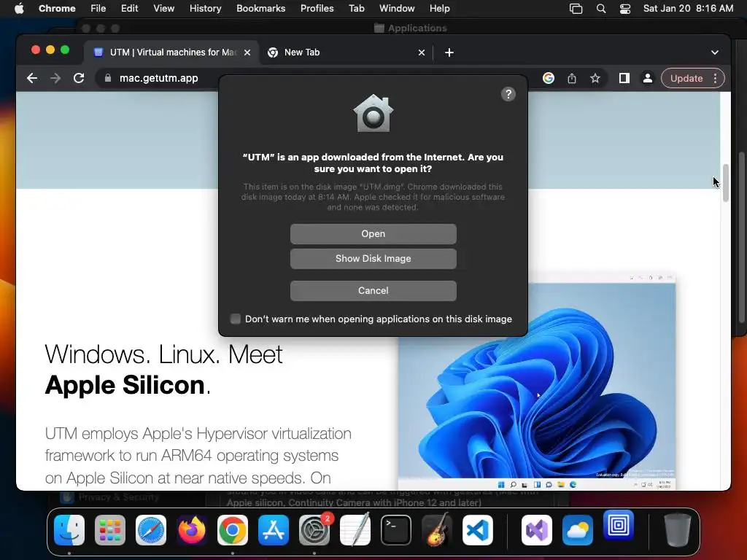This screenshot has width=747, height=560.
Task: Open a new tab with plus
Action: 449,52
